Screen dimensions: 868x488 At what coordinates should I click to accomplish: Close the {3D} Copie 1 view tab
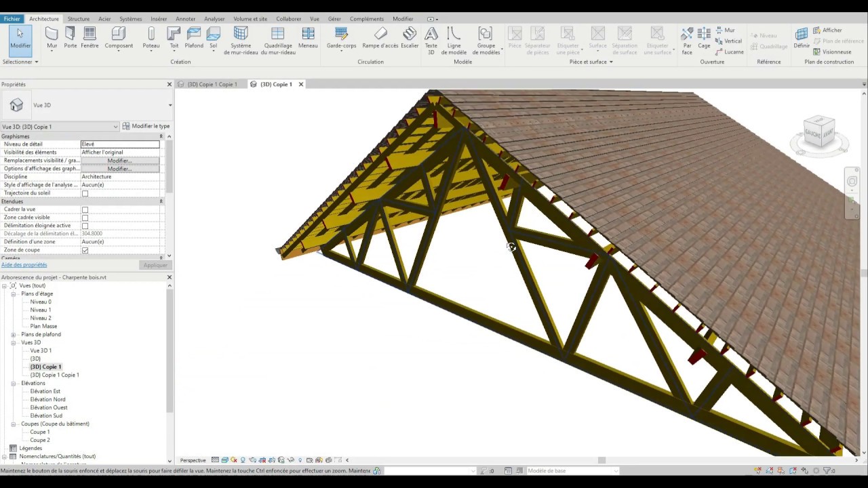[301, 84]
